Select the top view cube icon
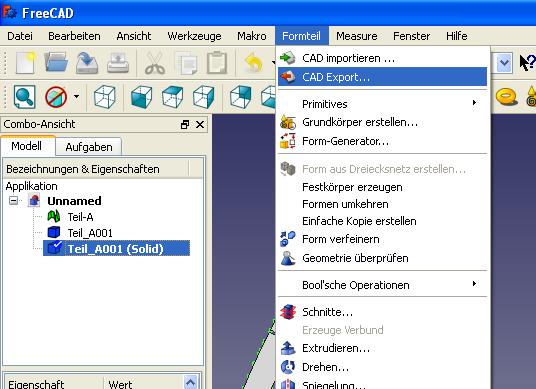This screenshot has width=536, height=389. pos(173,97)
